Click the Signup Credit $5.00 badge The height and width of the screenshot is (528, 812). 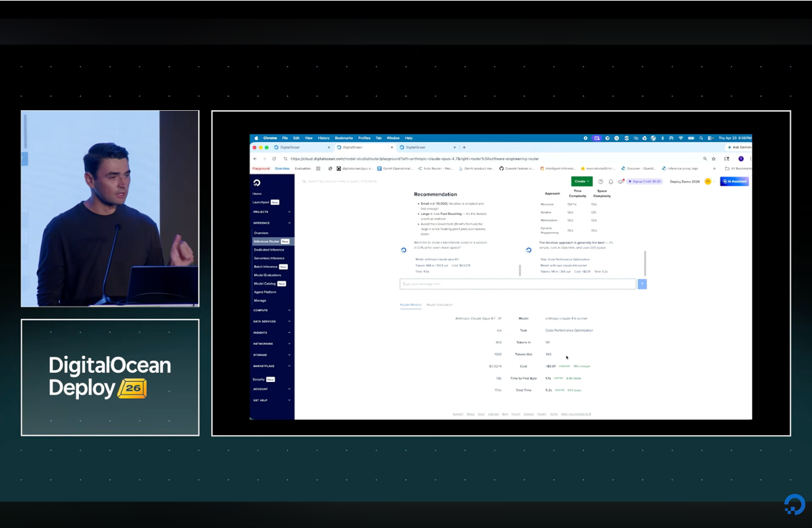[644, 181]
